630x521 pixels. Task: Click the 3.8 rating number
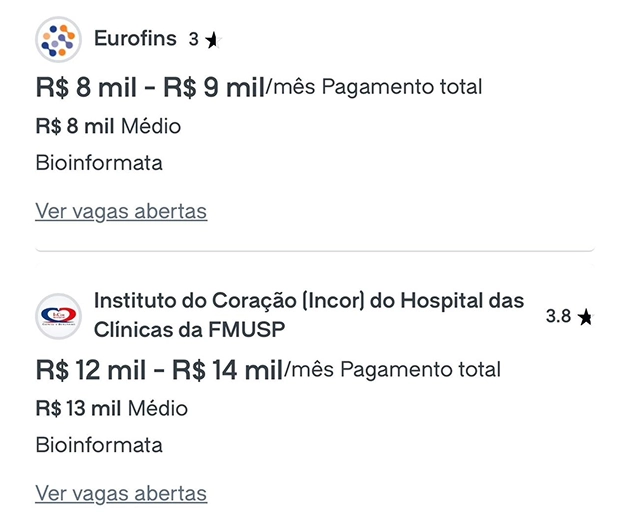558,317
